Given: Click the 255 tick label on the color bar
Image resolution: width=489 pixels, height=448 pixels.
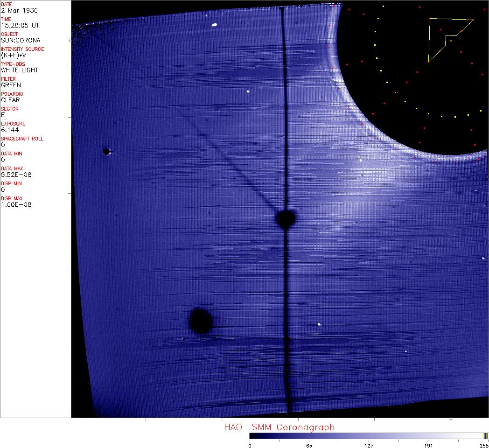Looking at the screenshot, I should 484,446.
